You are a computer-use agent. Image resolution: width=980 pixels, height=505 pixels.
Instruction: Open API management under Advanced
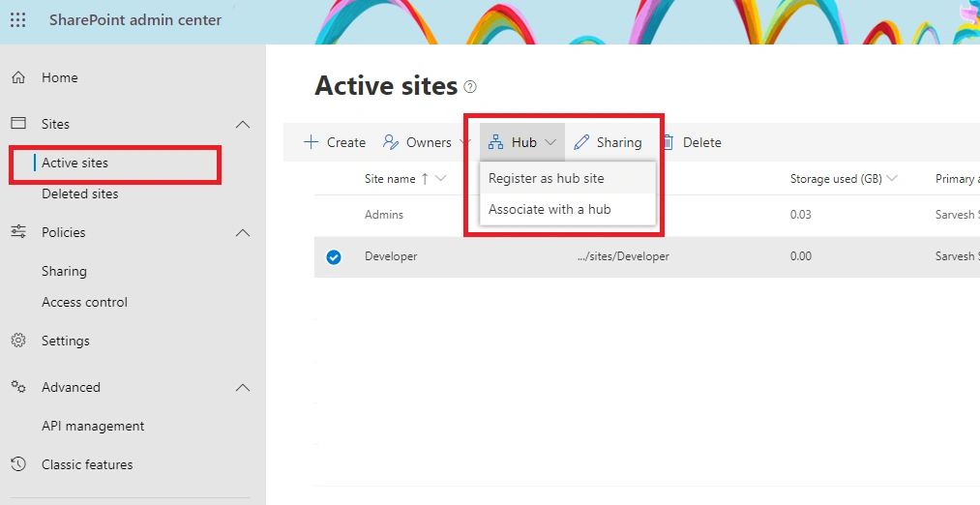[93, 426]
